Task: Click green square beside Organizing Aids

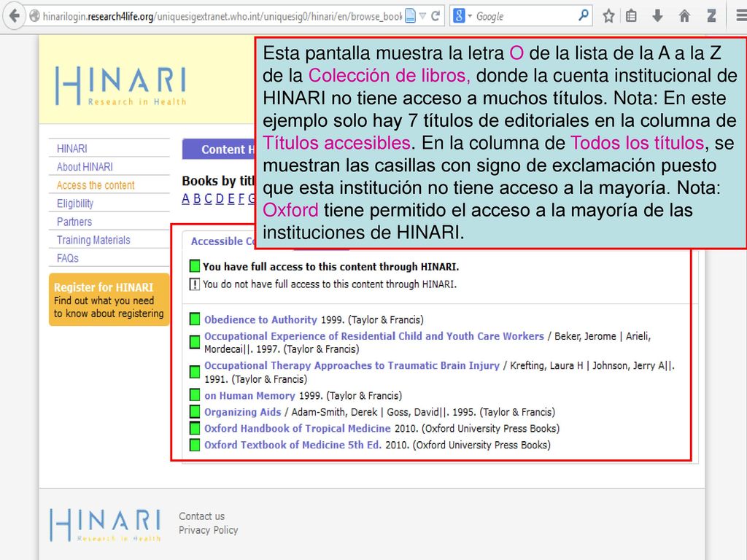Action: point(194,411)
